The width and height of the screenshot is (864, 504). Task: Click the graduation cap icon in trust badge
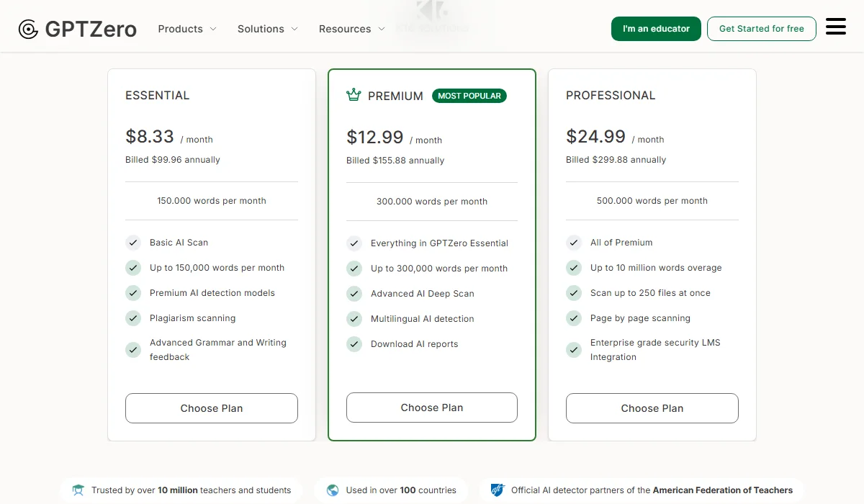[x=78, y=490]
